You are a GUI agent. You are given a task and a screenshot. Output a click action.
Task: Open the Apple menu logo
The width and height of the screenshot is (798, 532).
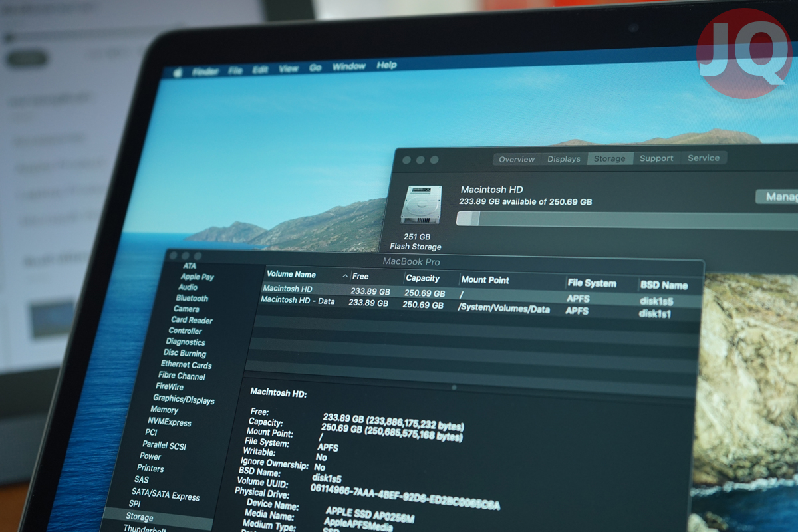point(178,73)
